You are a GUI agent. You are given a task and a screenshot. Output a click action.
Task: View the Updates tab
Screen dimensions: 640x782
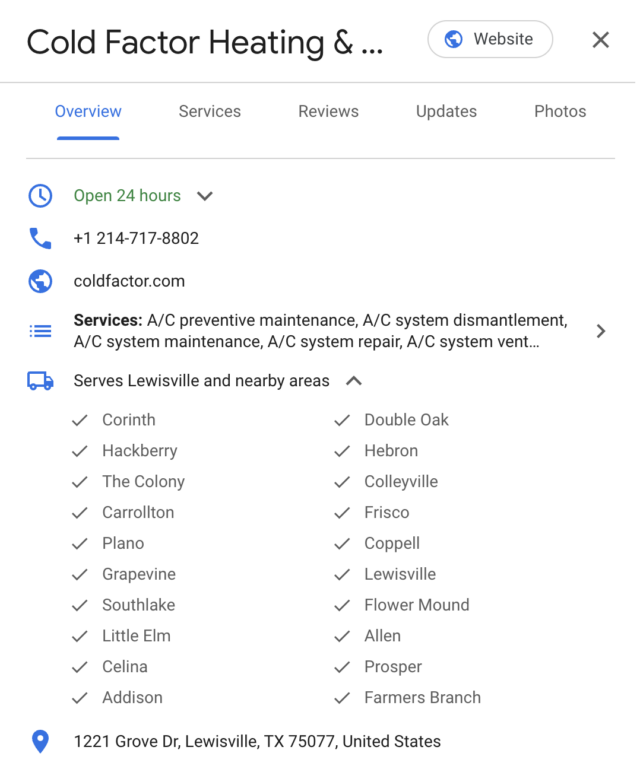446,112
